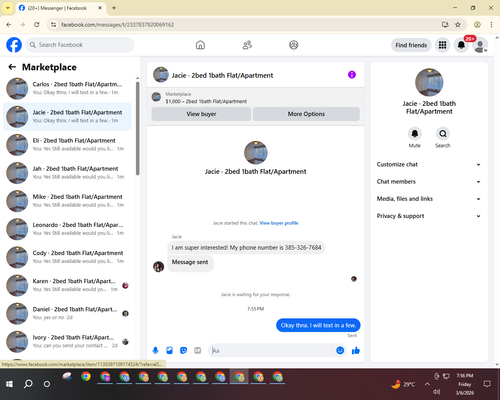The height and width of the screenshot is (400, 500).
Task: Expand Customize chat section
Action: [x=429, y=164]
